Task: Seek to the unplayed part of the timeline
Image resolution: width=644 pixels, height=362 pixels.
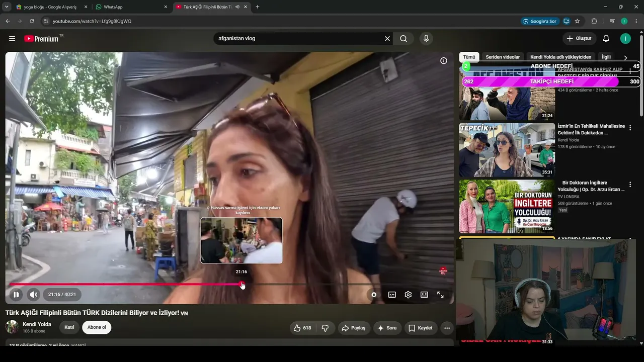Action: [346, 285]
